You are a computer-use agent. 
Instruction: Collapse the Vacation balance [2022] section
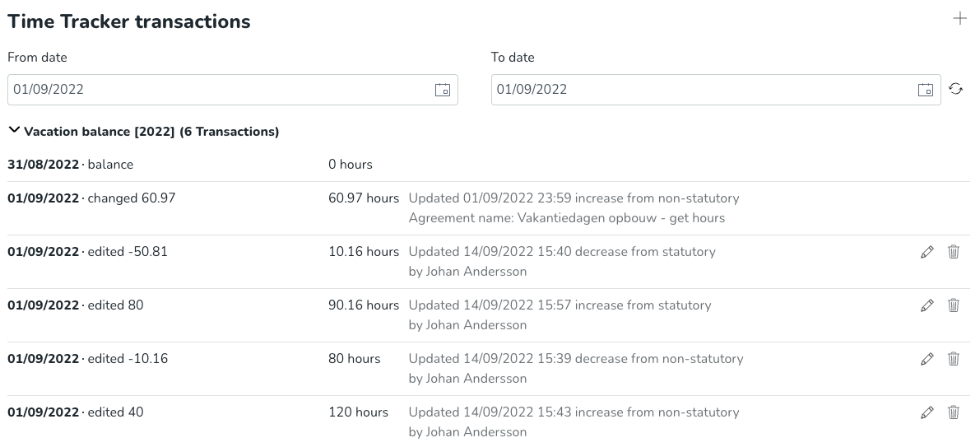point(14,131)
